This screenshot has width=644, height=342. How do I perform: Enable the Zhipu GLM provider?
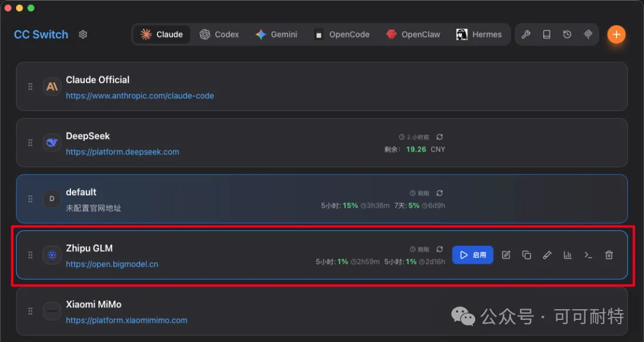pyautogui.click(x=473, y=255)
